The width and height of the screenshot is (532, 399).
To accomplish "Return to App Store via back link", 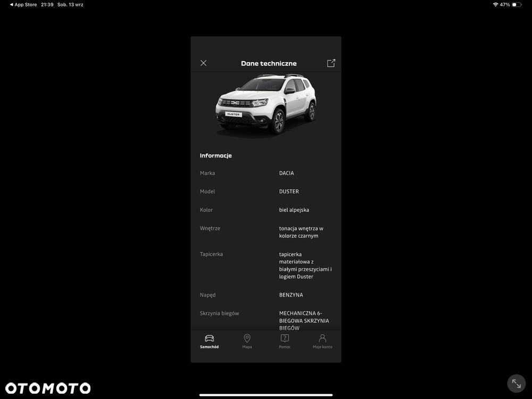I will point(23,5).
